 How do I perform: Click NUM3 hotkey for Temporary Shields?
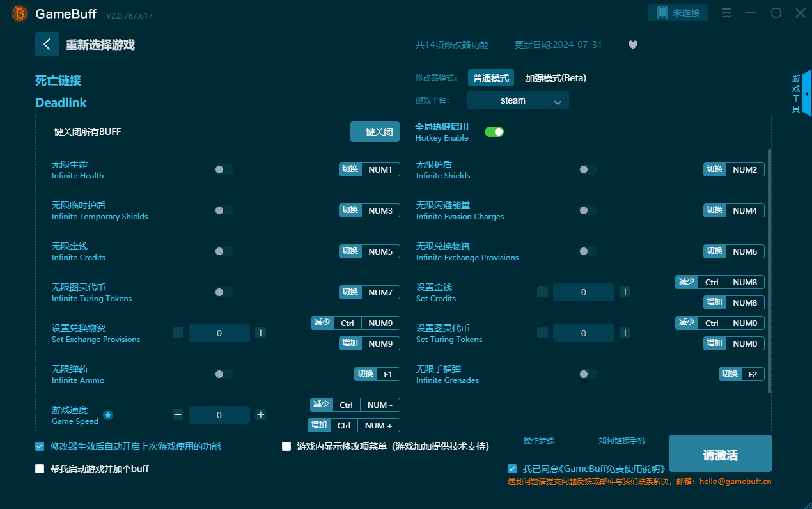(x=380, y=210)
